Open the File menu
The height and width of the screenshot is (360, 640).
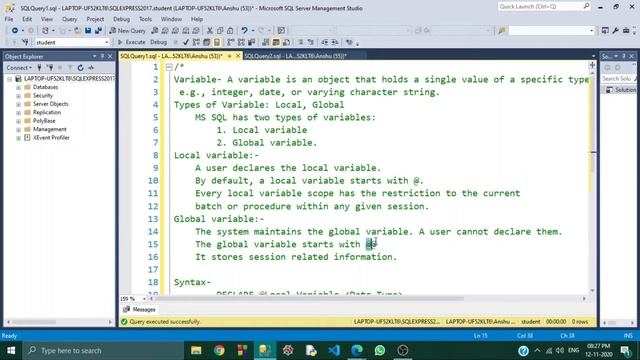tap(9, 19)
